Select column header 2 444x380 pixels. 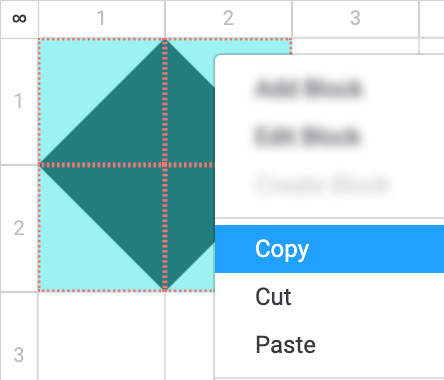[x=228, y=19]
